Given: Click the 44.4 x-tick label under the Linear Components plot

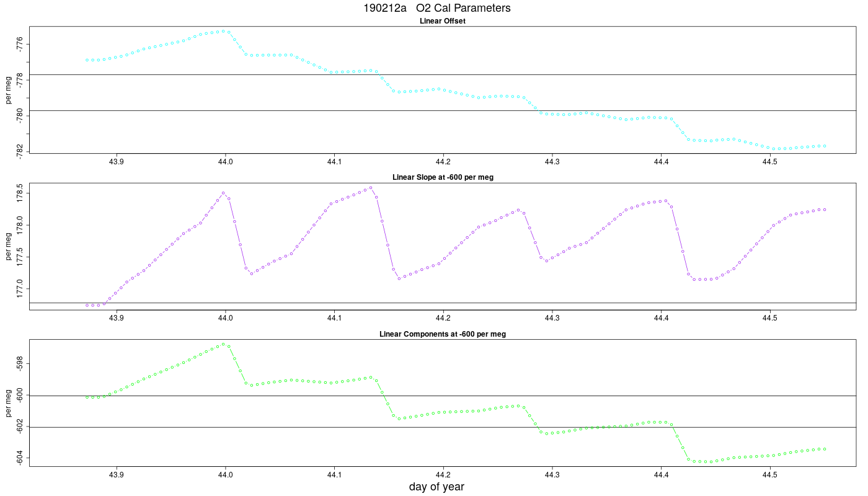Looking at the screenshot, I should click(x=661, y=475).
